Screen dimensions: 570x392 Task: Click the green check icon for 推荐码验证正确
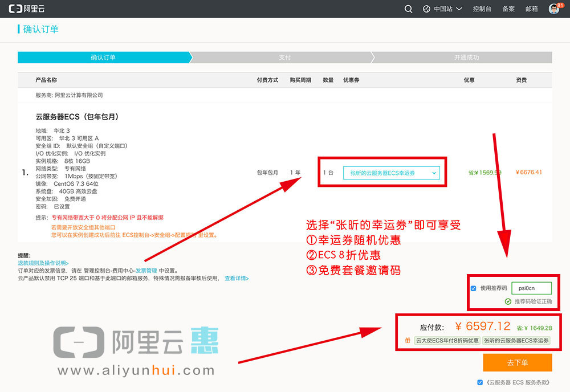click(507, 301)
